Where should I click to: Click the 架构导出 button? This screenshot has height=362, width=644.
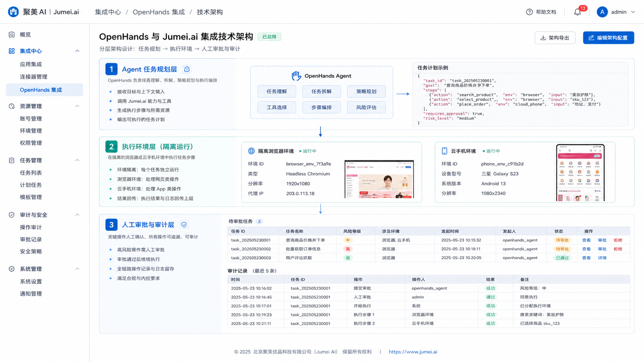pos(555,38)
